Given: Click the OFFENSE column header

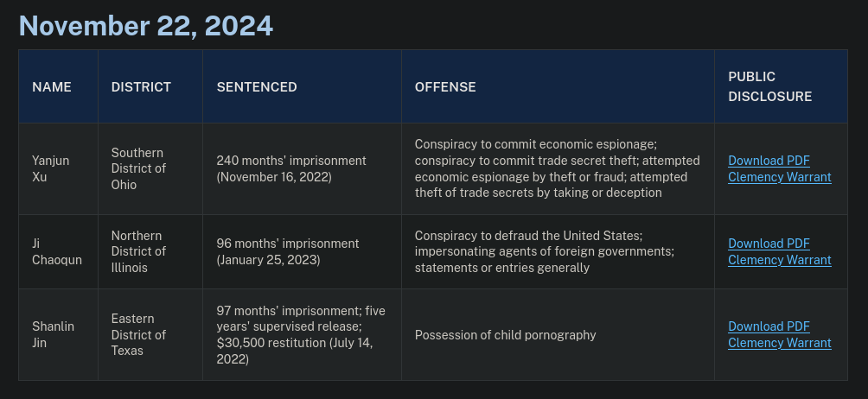Looking at the screenshot, I should pyautogui.click(x=445, y=87).
